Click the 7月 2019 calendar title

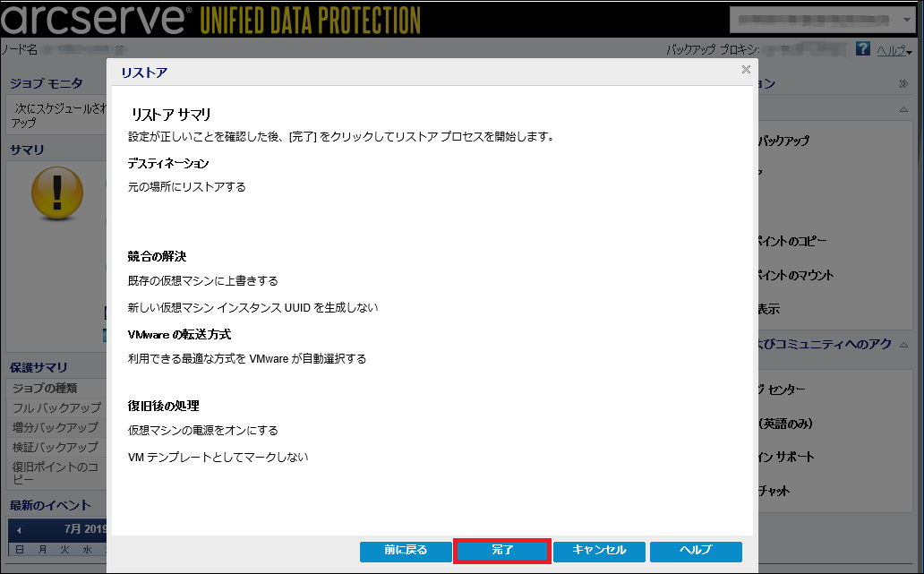click(x=85, y=529)
